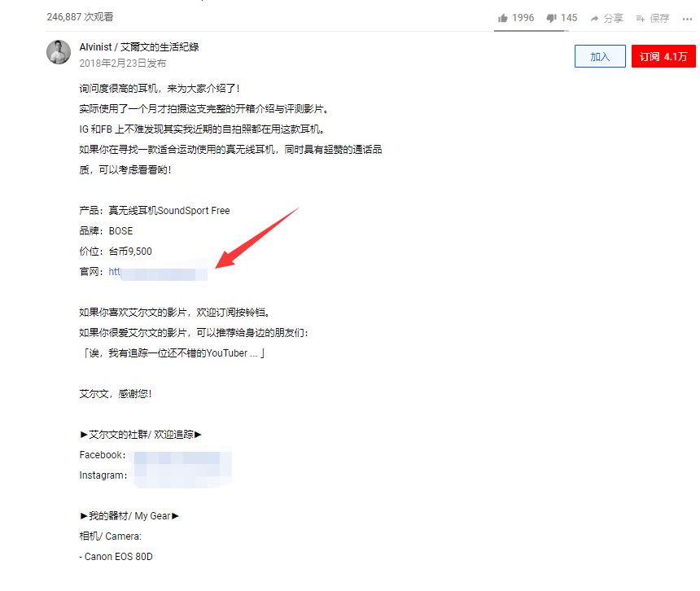The height and width of the screenshot is (591, 700).
Task: Click the 2018年2月23日发布 publish date
Action: (x=123, y=63)
